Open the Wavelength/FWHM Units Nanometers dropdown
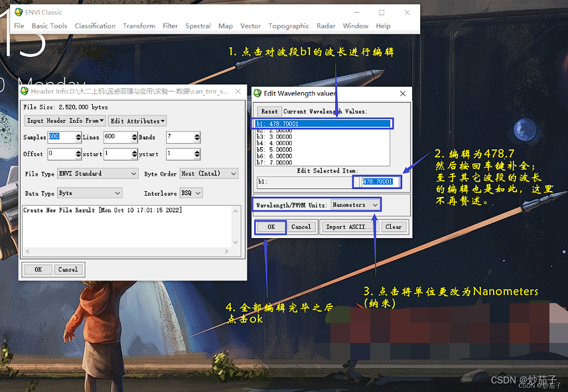This screenshot has width=568, height=392. (355, 205)
